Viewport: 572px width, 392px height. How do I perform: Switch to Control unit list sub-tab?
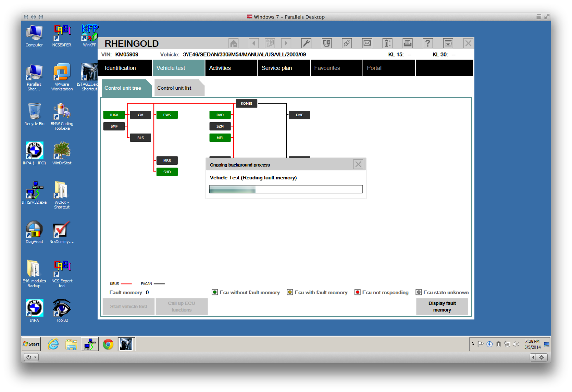click(179, 88)
